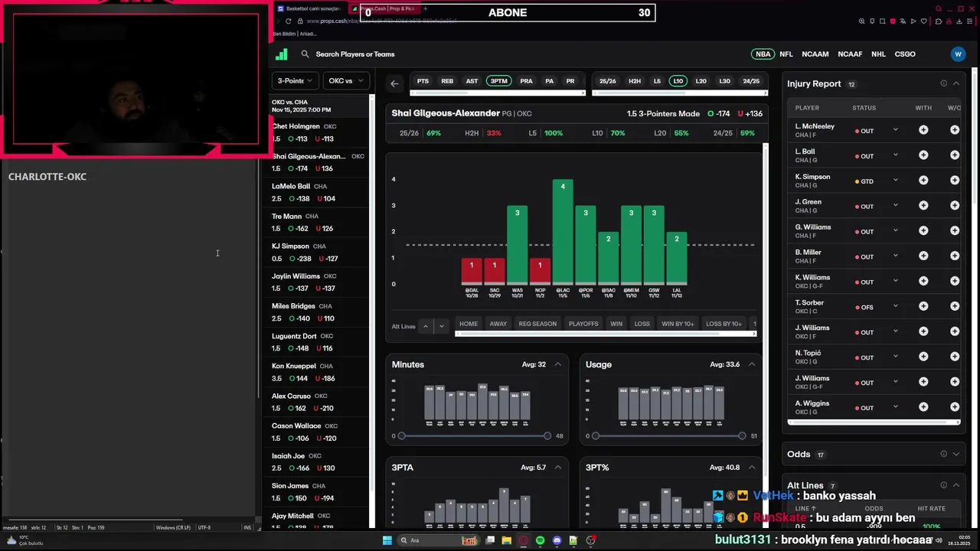Click the Minutes slider left handle
Viewport: 980px width, 551px height.
[401, 435]
